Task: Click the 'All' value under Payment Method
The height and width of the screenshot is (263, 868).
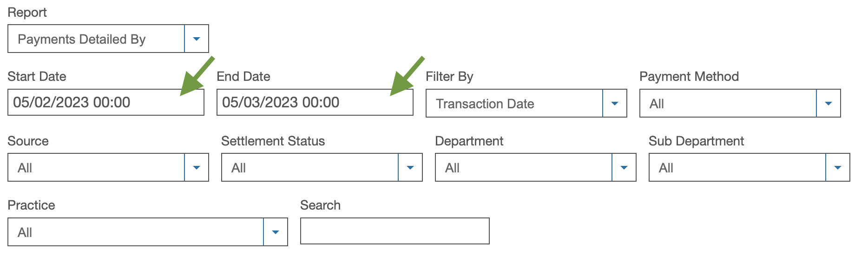Action: pos(657,104)
